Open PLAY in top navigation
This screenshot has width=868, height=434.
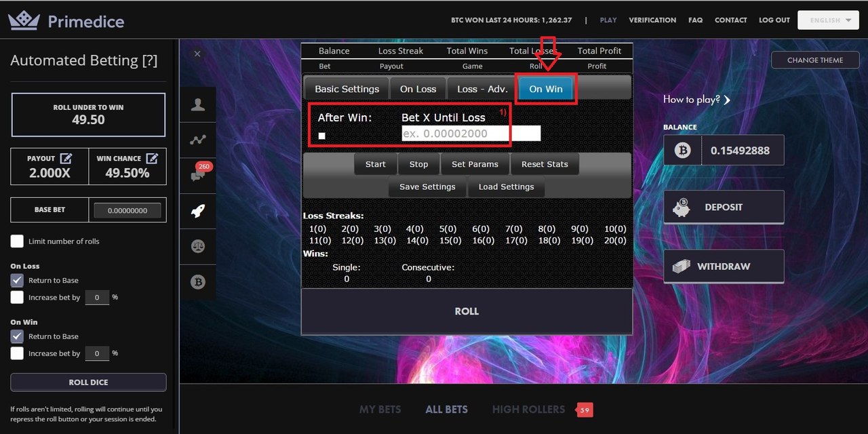tap(608, 20)
